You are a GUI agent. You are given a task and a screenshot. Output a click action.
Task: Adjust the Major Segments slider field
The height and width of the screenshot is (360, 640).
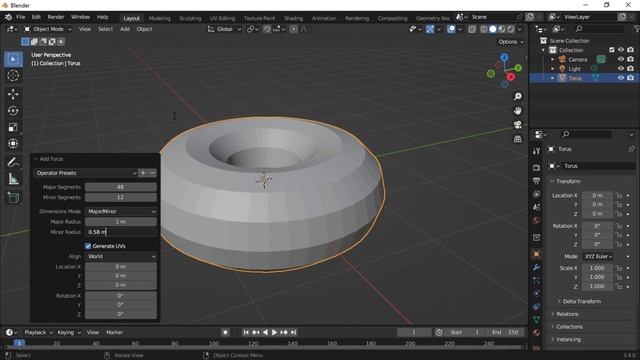(x=121, y=187)
